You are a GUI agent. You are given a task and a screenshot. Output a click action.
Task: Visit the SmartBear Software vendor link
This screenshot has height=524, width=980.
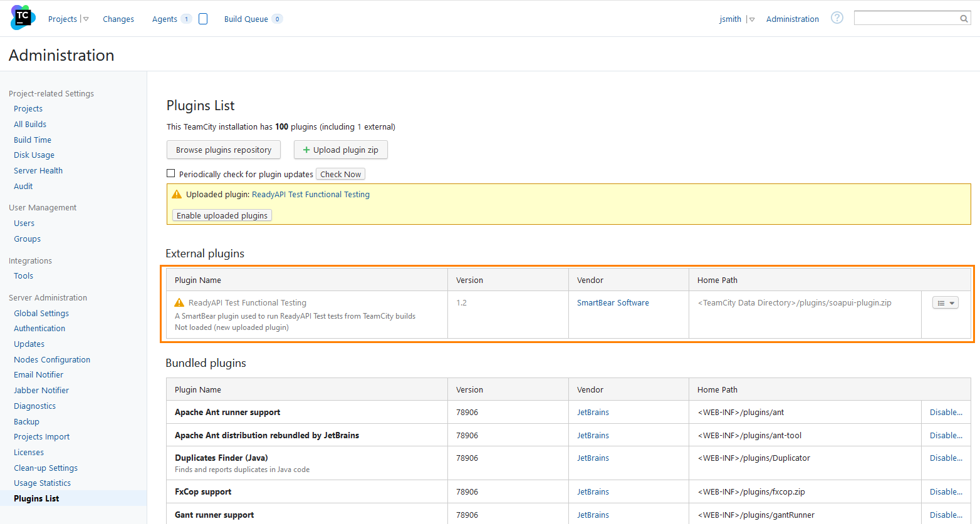pyautogui.click(x=613, y=302)
